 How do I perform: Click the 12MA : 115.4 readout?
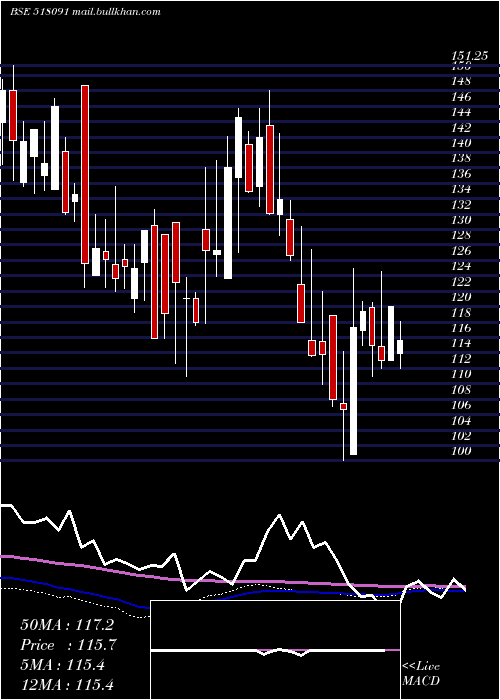[67, 684]
